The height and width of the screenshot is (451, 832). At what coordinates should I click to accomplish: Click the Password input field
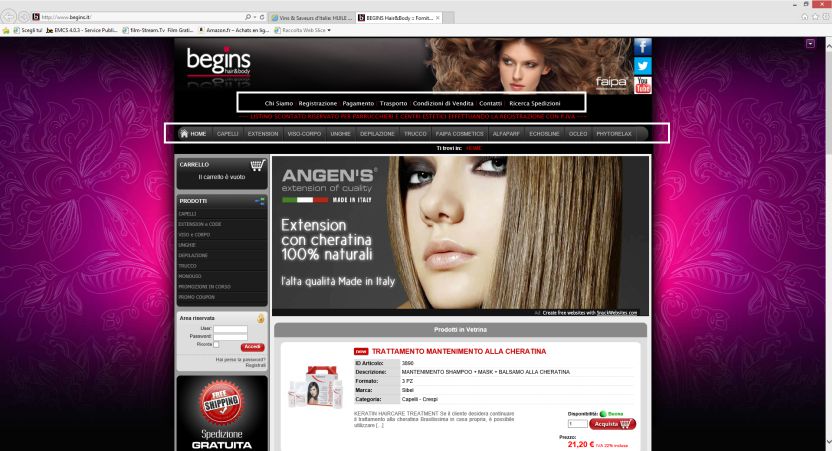[x=230, y=336]
